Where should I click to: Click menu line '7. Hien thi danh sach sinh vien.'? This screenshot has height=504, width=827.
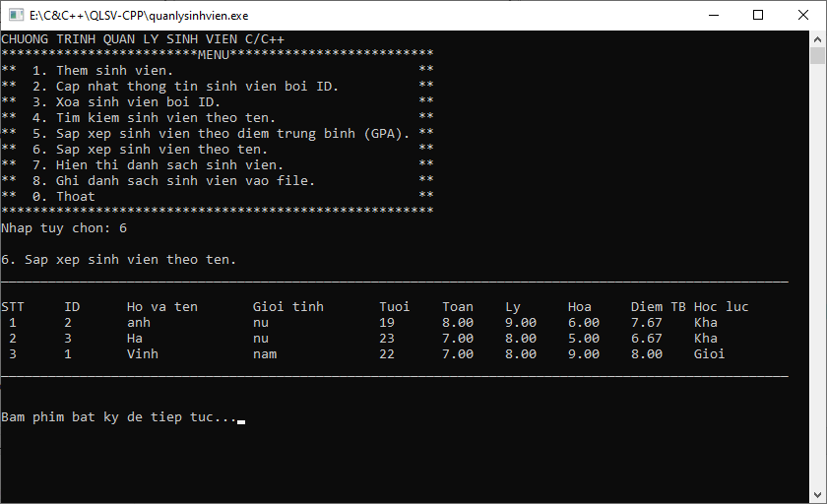point(159,165)
